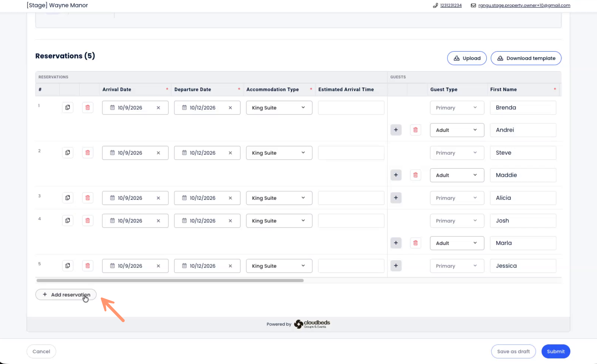Delete guest Maddie from reservation 2

click(x=416, y=175)
